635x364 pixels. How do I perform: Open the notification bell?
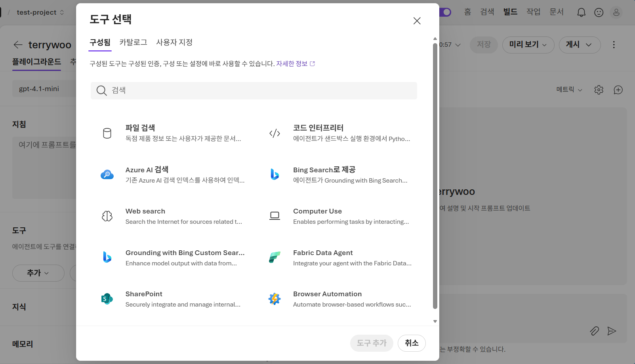tap(581, 12)
